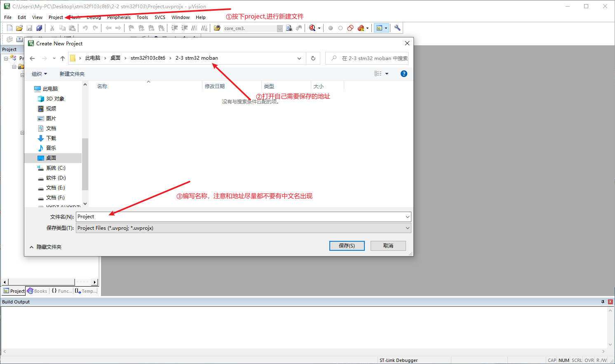The width and height of the screenshot is (615, 364).
Task: Click the Up one level arrow in dialog
Action: [63, 58]
